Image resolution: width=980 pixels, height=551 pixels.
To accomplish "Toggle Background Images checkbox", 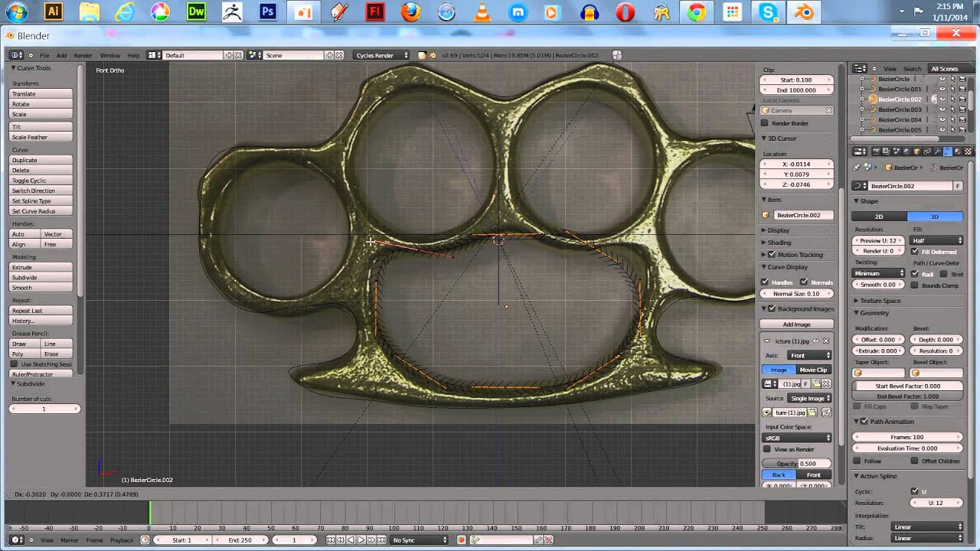I will tap(772, 308).
